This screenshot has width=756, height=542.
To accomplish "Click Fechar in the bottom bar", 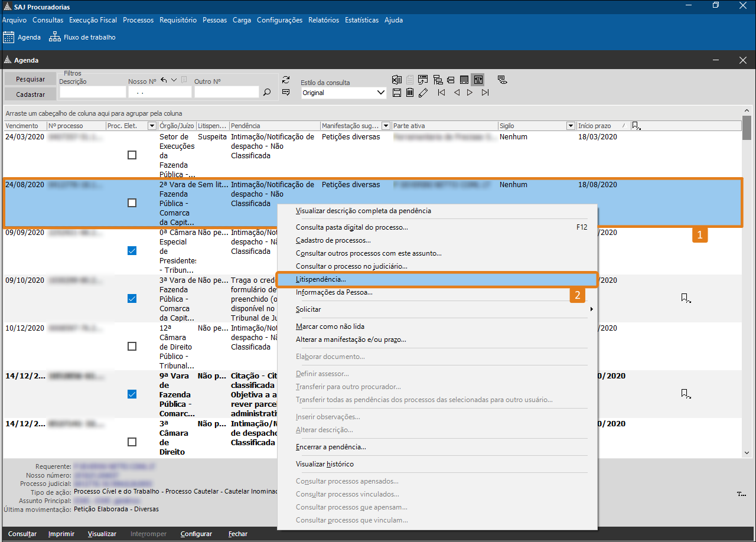I will (x=238, y=534).
